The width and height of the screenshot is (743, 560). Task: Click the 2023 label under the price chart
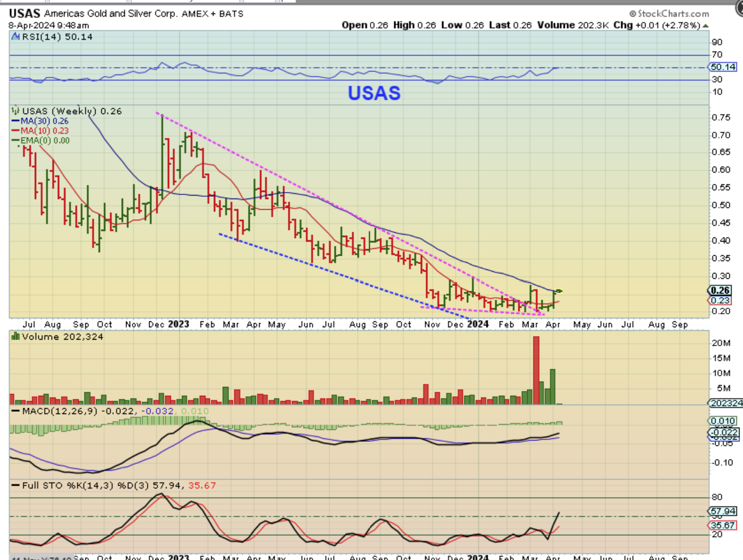point(178,324)
